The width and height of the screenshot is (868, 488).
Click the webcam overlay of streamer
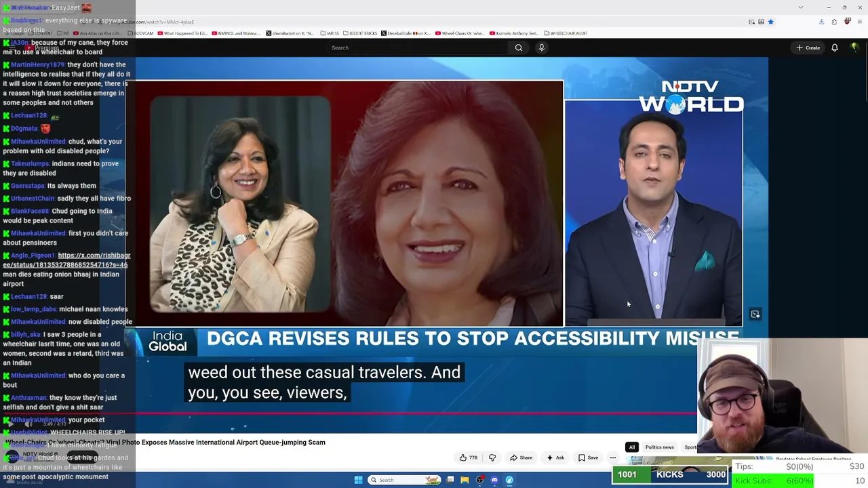pos(783,396)
